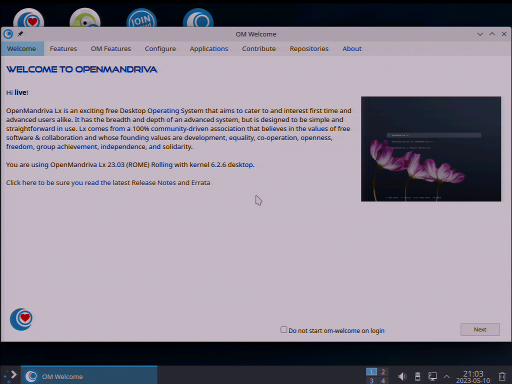Tick 'Do not start om-welcome on login'

click(x=284, y=330)
